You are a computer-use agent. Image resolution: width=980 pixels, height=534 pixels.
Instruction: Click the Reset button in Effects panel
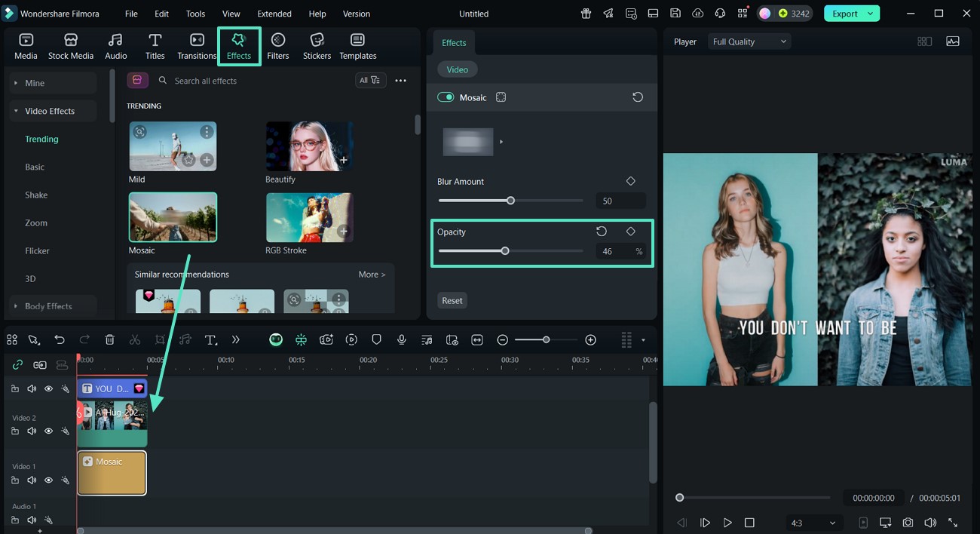[452, 300]
